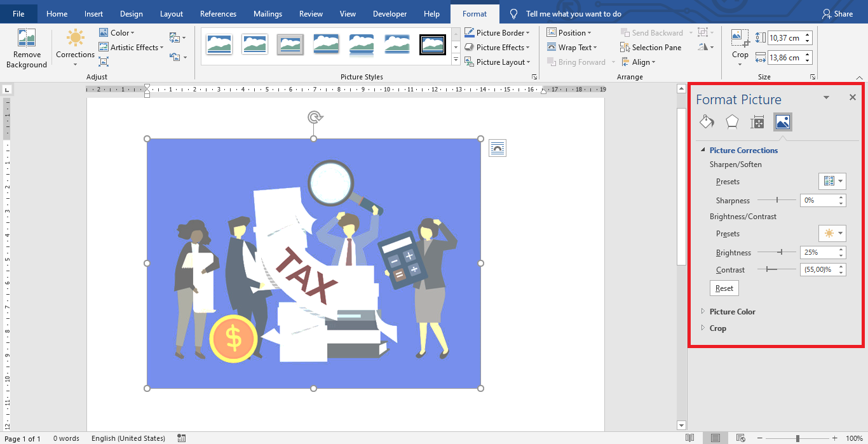The height and width of the screenshot is (444, 868).
Task: Click the Brightness slider track
Action: tap(776, 253)
